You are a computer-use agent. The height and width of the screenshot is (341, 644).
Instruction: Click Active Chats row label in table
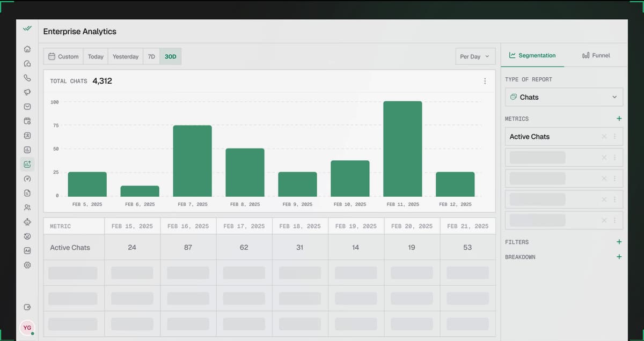tap(70, 248)
